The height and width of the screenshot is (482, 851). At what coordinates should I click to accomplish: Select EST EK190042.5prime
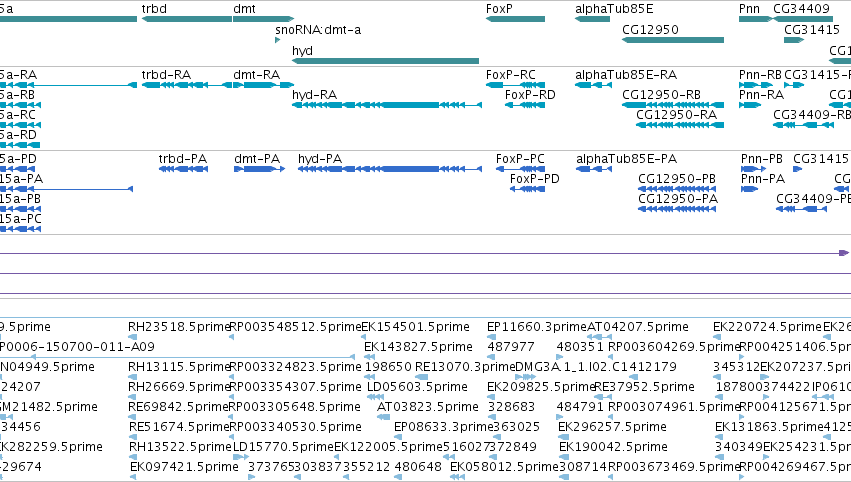pos(613,447)
